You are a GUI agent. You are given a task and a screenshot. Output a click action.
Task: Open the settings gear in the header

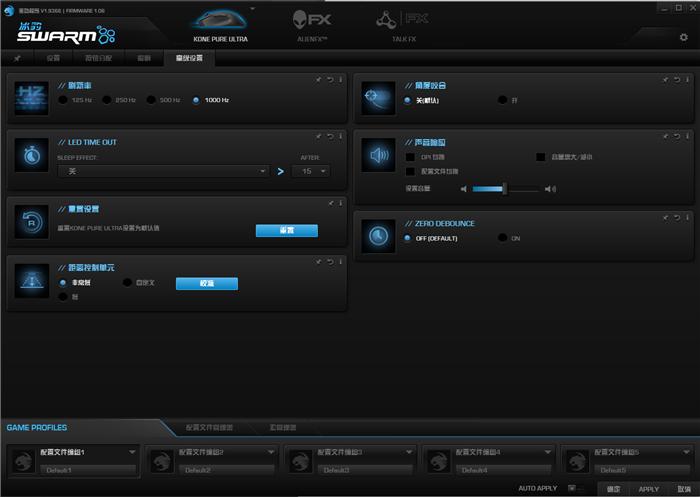click(683, 38)
